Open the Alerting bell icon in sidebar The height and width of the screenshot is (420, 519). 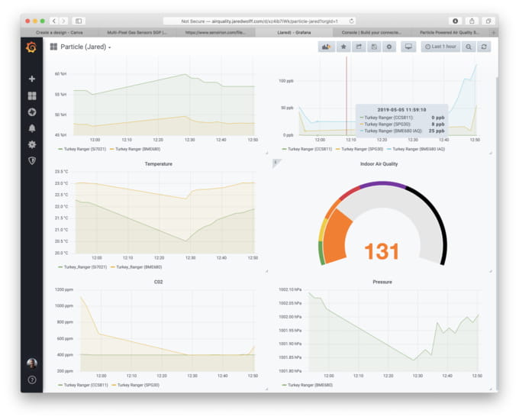coord(32,128)
